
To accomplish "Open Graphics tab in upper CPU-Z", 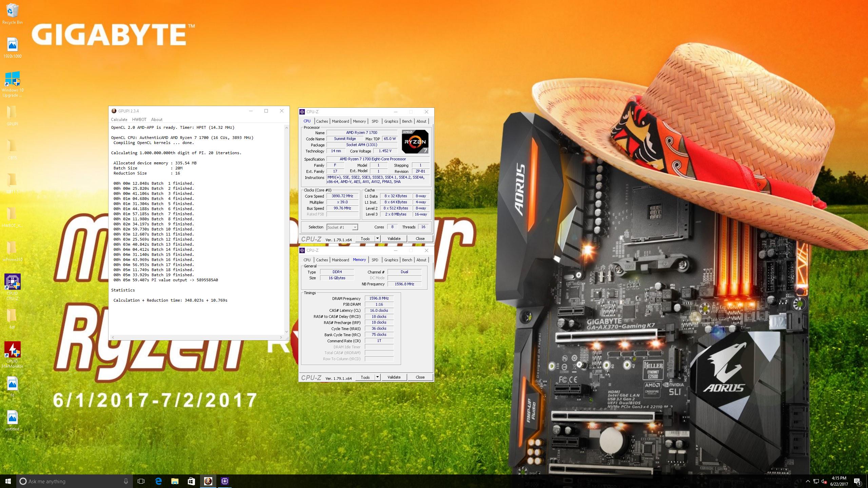I will tap(391, 121).
